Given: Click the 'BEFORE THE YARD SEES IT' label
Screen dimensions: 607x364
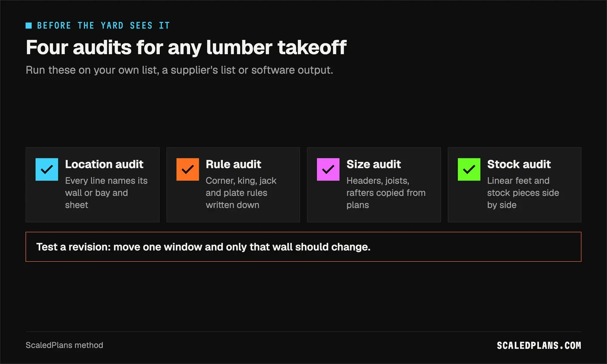Looking at the screenshot, I should 103,25.
